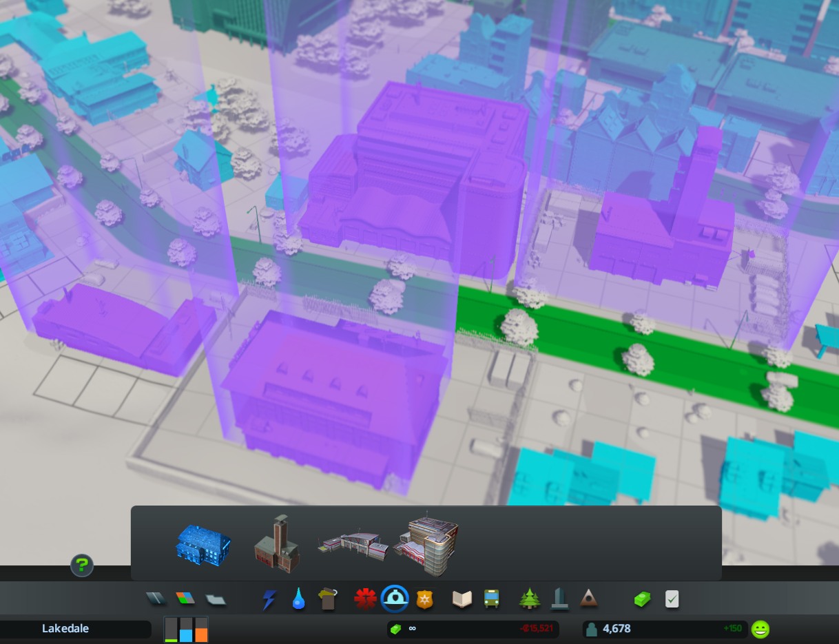Image resolution: width=839 pixels, height=644 pixels.
Task: Open the Public Transport menu
Action: pos(491,599)
